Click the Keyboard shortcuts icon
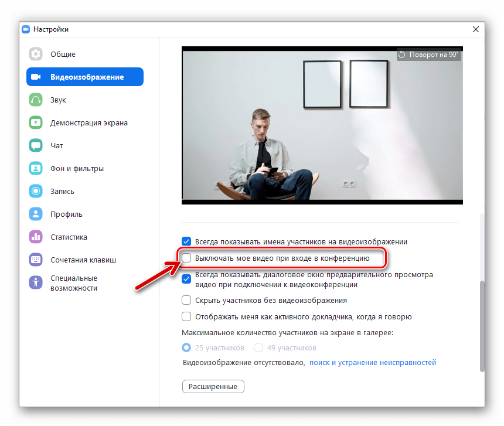 [x=36, y=260]
